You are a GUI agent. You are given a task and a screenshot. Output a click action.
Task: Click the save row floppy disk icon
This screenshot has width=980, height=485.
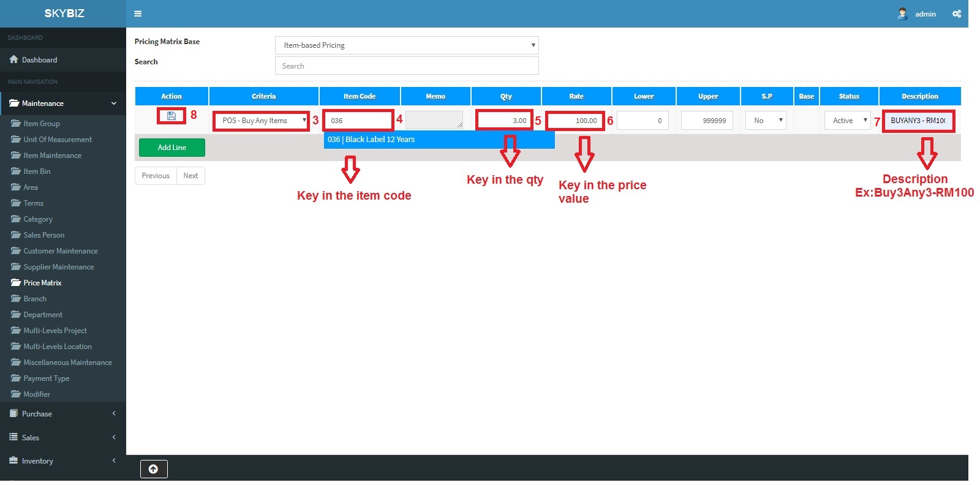pos(171,116)
